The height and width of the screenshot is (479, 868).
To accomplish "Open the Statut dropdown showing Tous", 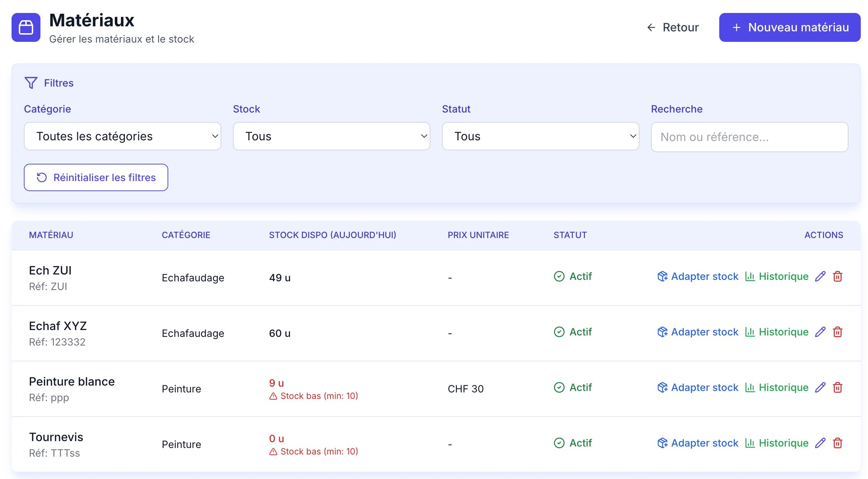I will (x=540, y=136).
